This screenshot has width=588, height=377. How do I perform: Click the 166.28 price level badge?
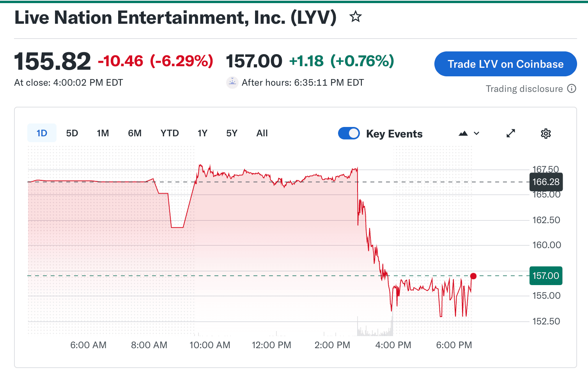pos(545,181)
